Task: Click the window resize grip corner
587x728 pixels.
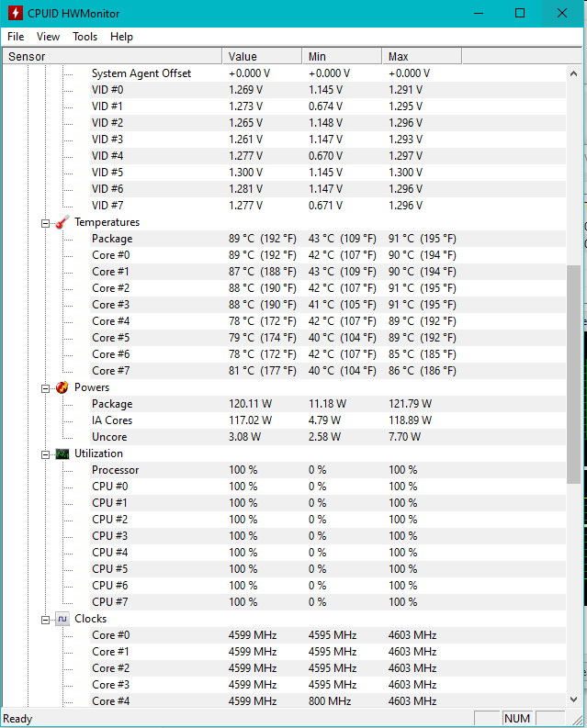Action: 578,720
